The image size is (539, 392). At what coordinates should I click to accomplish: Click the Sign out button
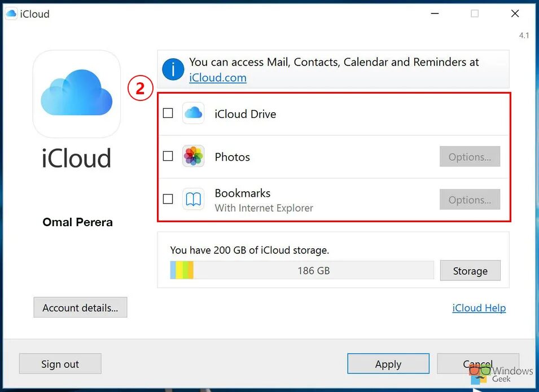[x=60, y=364]
